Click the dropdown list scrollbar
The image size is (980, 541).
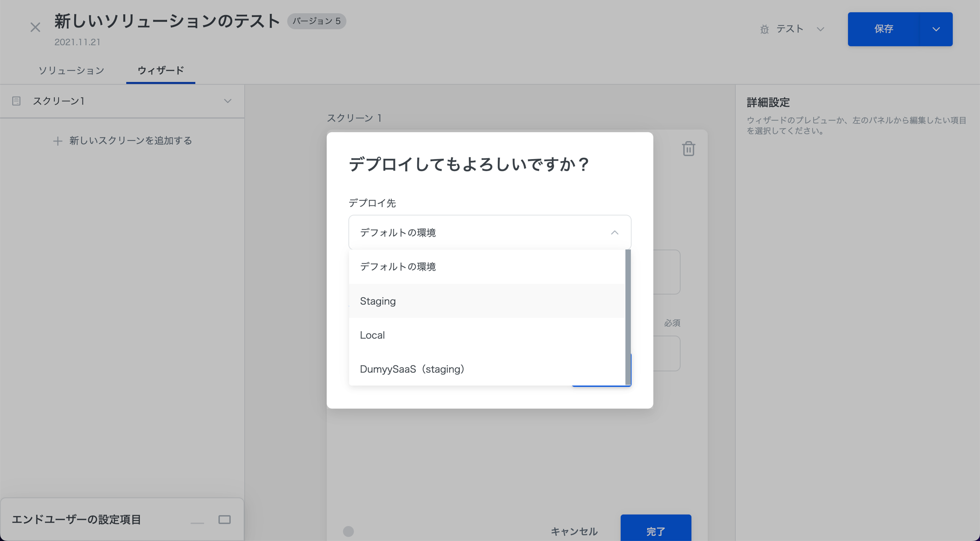click(x=628, y=317)
